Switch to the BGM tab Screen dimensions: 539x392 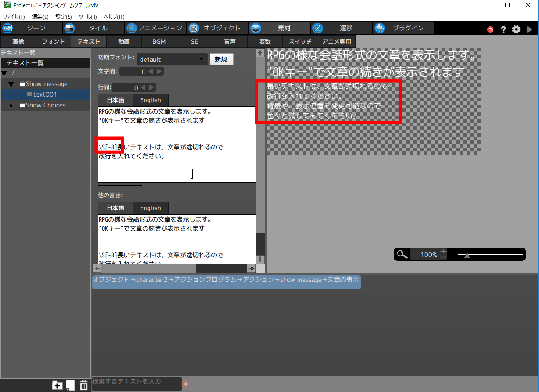coord(159,41)
